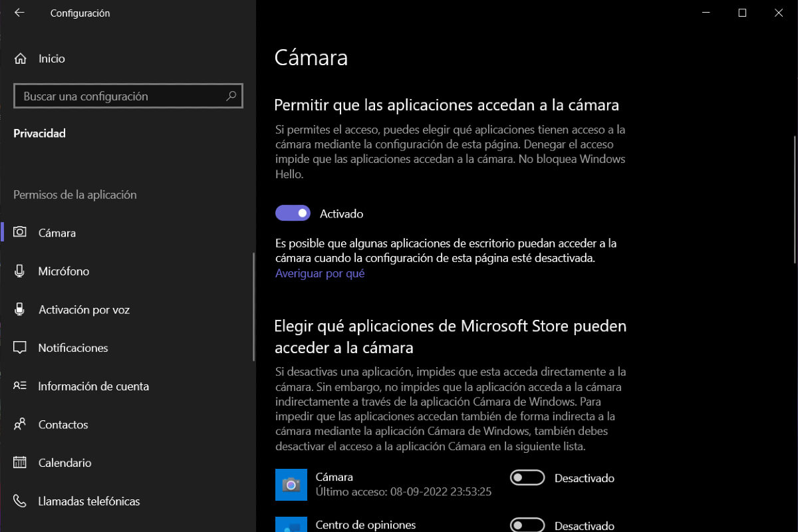Click Último acceso: 08-09-2022 23:53:25 text
This screenshot has height=532, width=798.
(404, 492)
